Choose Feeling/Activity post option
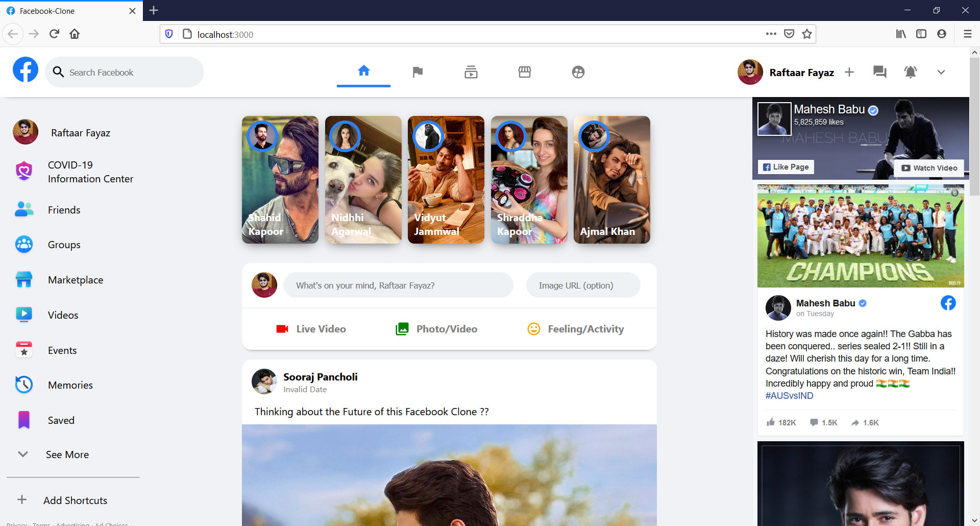 (x=576, y=329)
